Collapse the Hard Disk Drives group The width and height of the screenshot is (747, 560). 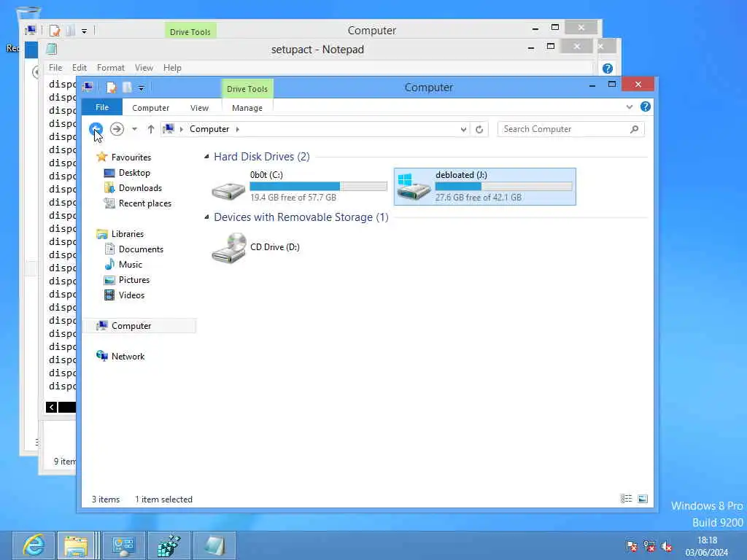click(x=206, y=157)
